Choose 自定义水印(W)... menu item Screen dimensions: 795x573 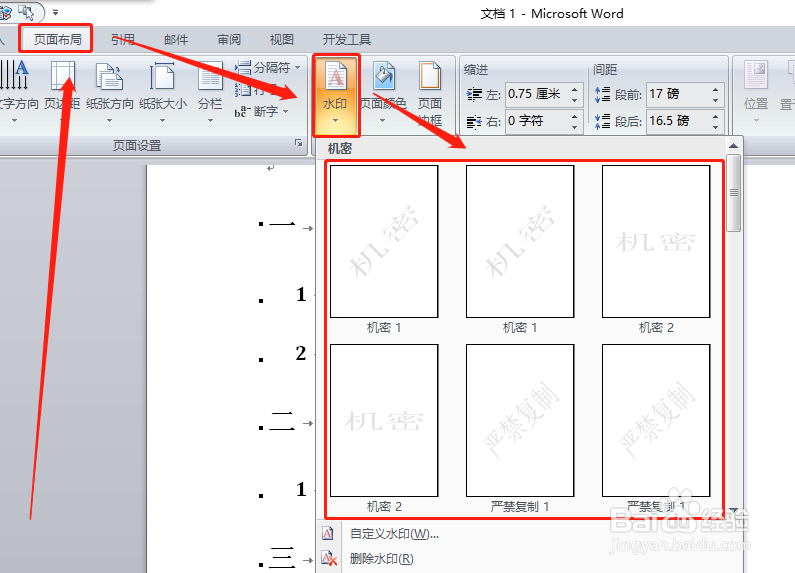pyautogui.click(x=394, y=534)
